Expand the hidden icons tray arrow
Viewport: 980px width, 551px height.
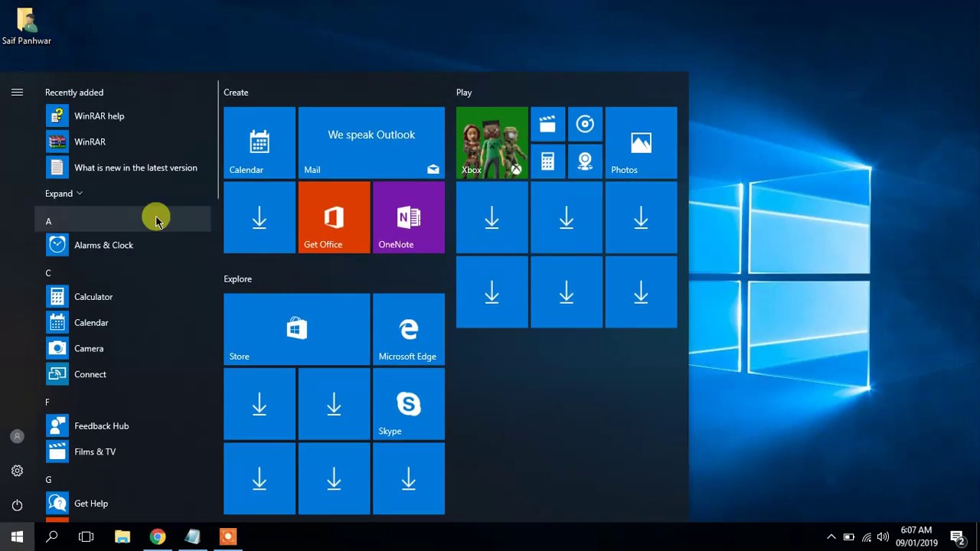[x=831, y=536]
